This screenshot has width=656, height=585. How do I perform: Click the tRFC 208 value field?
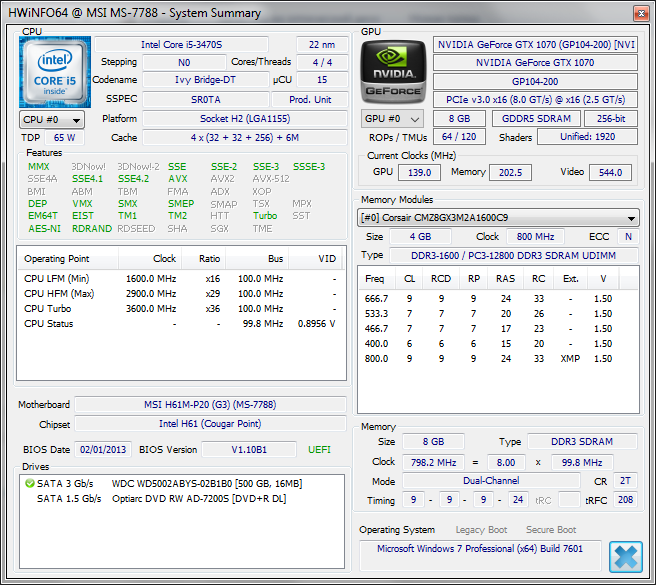click(x=625, y=500)
